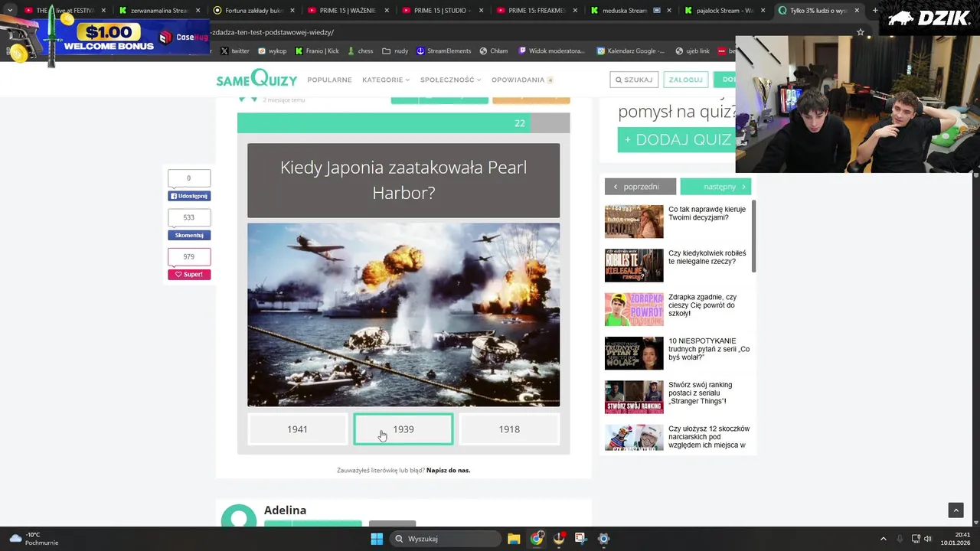Show hidden system tray icons
Image resolution: width=980 pixels, height=551 pixels.
[883, 539]
